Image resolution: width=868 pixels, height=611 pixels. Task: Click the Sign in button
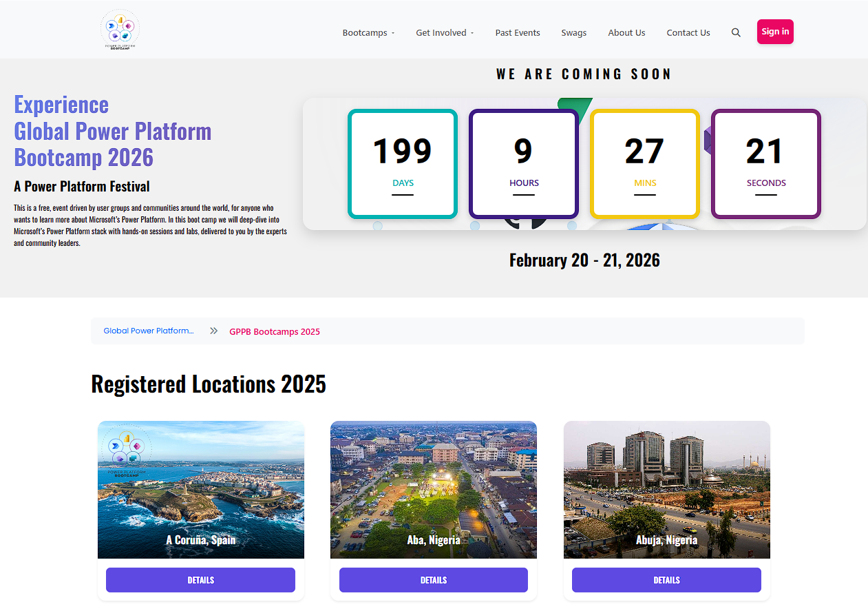point(775,31)
